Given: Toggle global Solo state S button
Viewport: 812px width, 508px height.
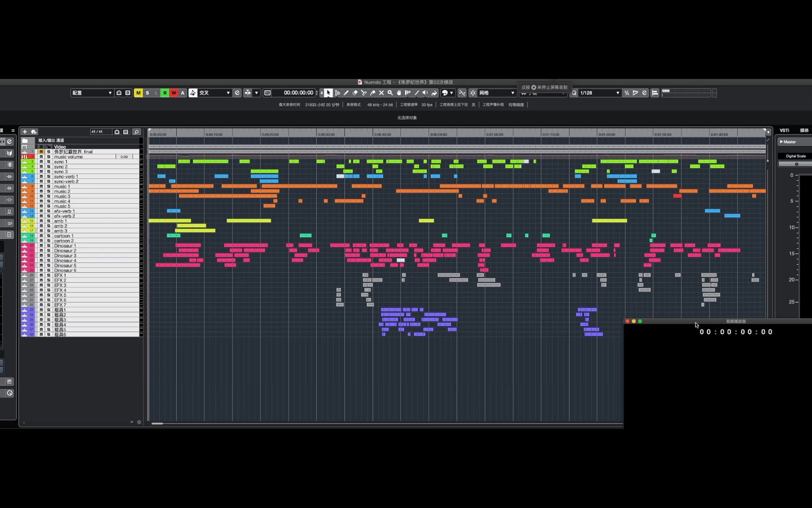Looking at the screenshot, I should coord(147,93).
